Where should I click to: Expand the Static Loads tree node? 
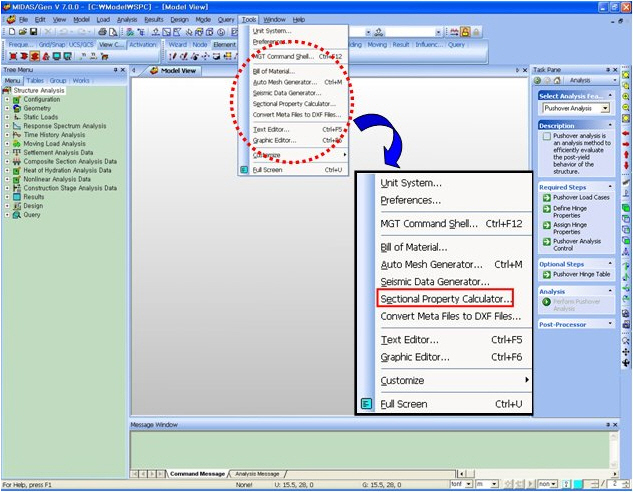point(7,117)
